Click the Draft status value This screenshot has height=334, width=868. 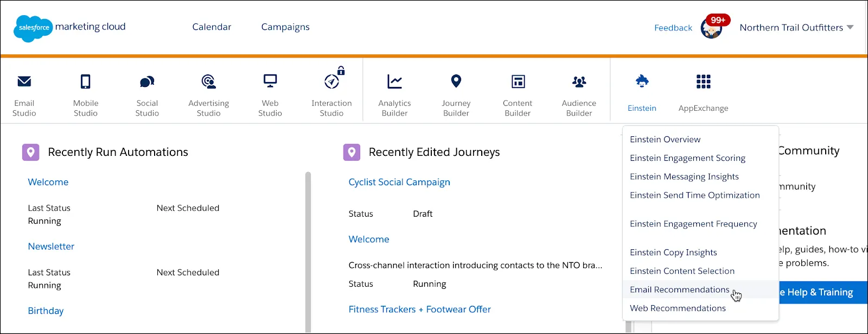(x=423, y=214)
